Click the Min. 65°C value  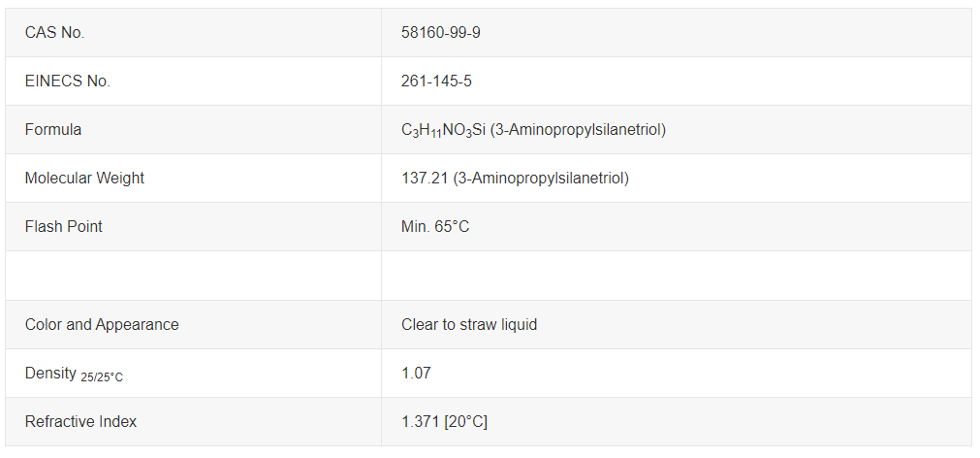click(x=435, y=227)
